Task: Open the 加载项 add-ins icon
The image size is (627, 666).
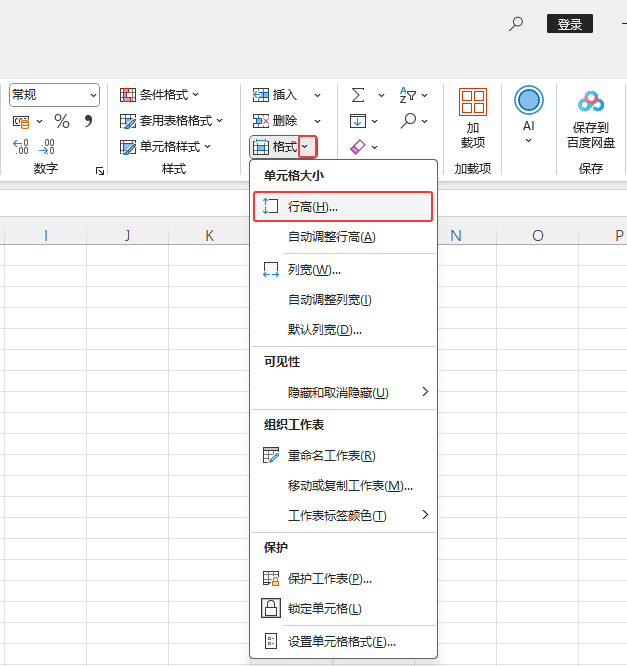Action: [473, 118]
